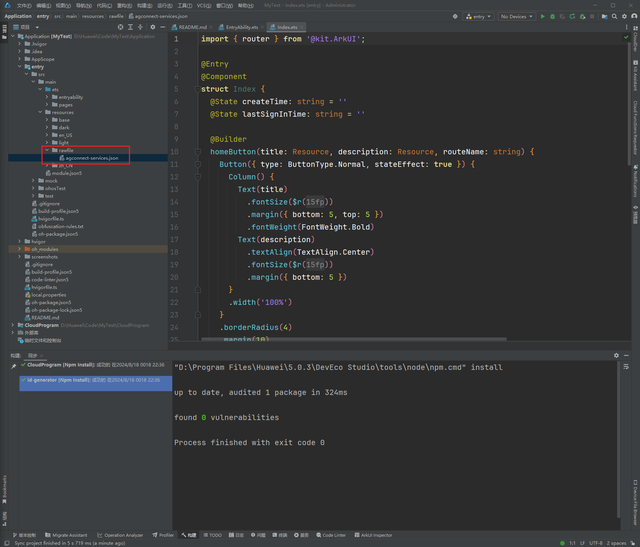Open the Migrate Assistant panel
The height and width of the screenshot is (547, 640).
(x=69, y=535)
